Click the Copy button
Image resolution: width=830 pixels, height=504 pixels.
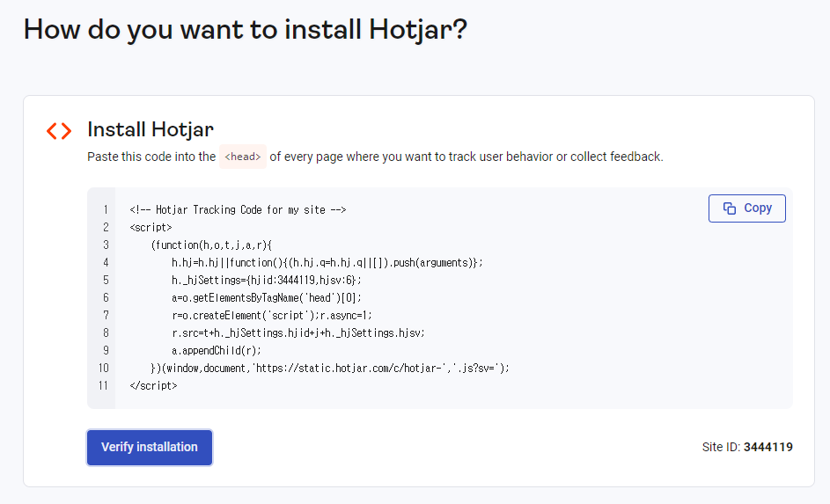[747, 208]
